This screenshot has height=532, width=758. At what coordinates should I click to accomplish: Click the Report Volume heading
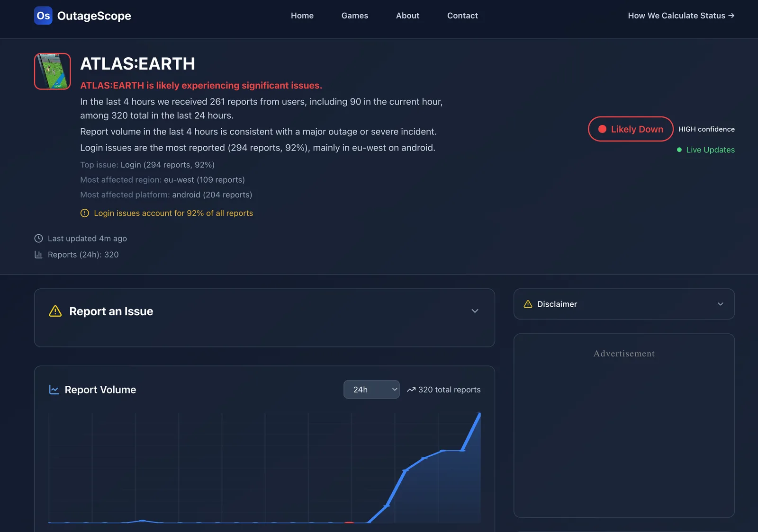coord(100,390)
